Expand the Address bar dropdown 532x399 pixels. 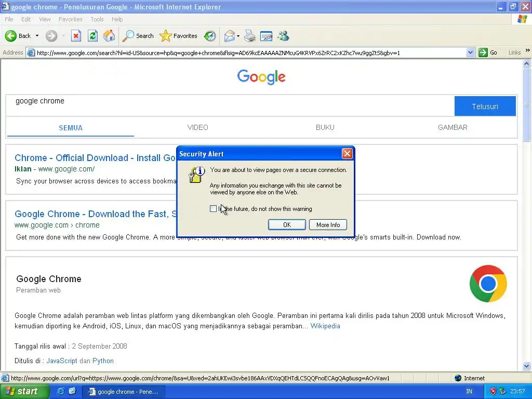coord(470,52)
